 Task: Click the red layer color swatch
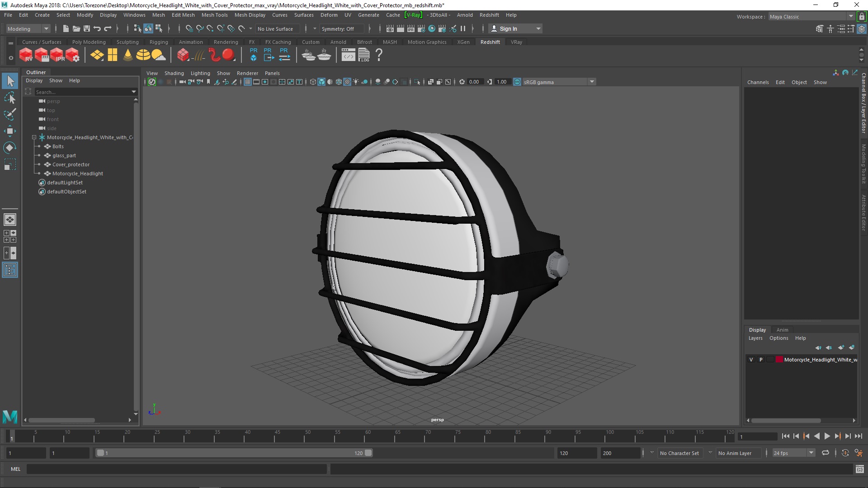tap(779, 360)
